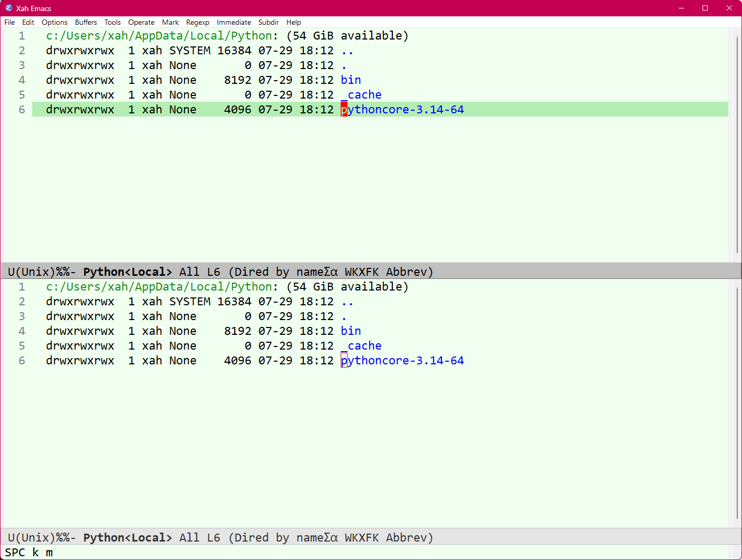Click 'U(Unix)' coding indicator in the top mode line

click(32, 272)
